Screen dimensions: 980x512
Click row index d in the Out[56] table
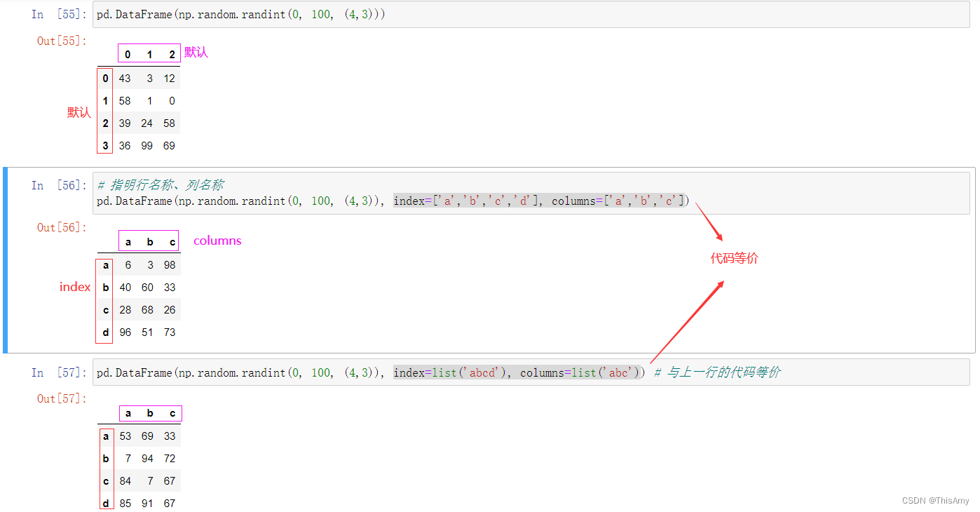pos(106,332)
